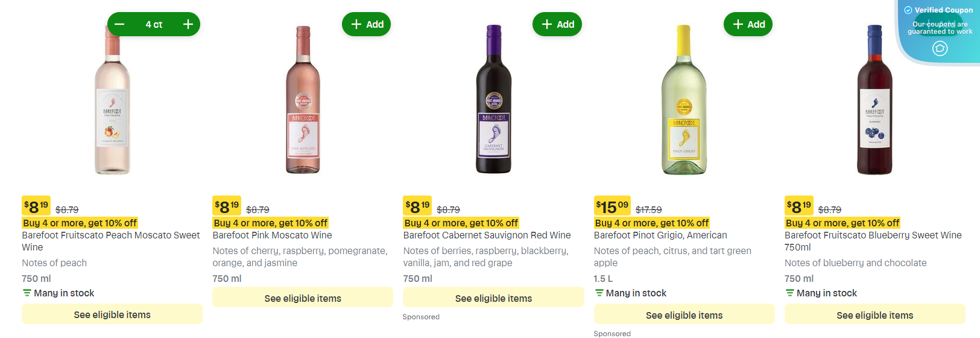See eligible items for Pinot Grigio

(x=684, y=315)
